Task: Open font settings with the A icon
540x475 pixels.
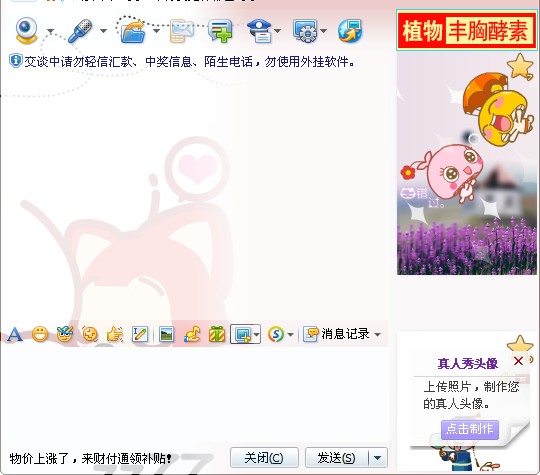Action: click(15, 334)
